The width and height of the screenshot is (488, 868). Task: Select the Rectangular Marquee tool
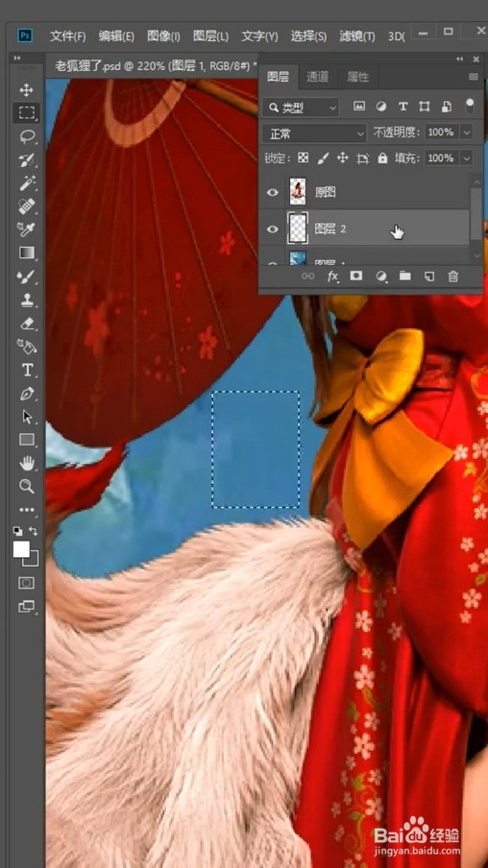tap(26, 113)
